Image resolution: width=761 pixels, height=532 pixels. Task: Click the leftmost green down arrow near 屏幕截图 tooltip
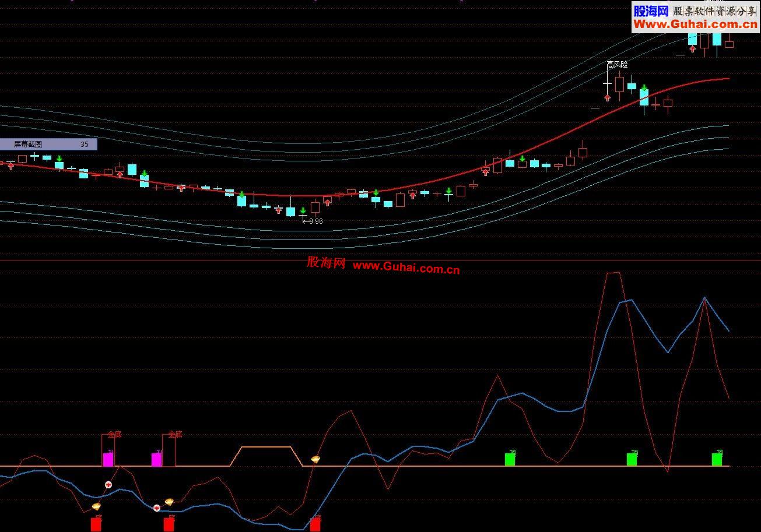(59, 158)
